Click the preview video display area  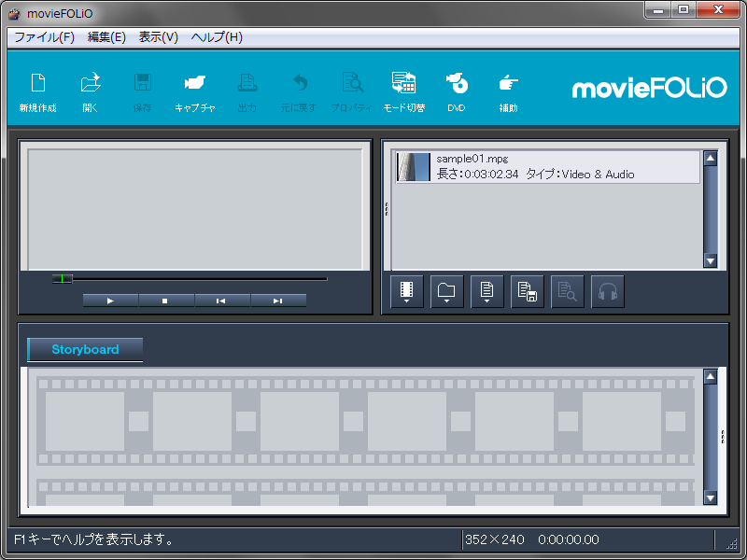[195, 209]
